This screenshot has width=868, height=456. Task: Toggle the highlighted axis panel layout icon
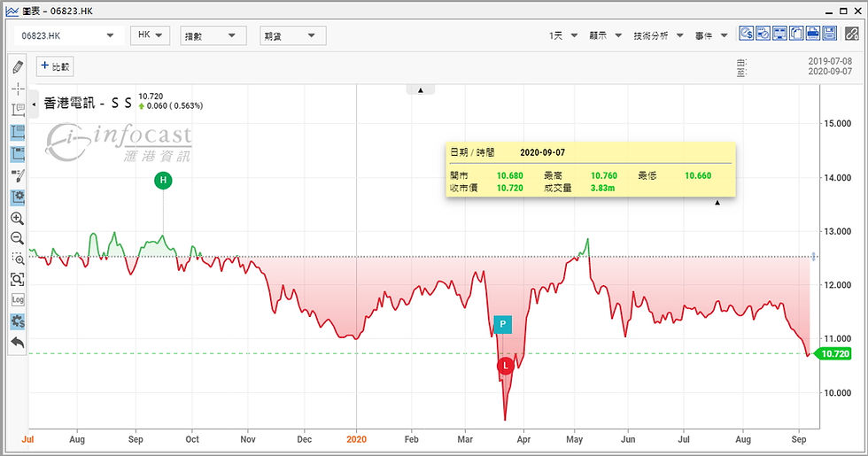(x=18, y=132)
